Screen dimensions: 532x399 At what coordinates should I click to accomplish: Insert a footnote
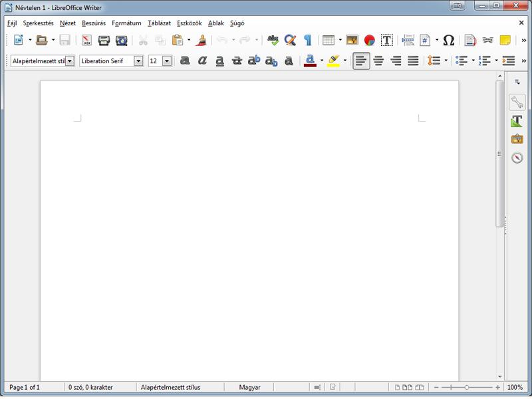point(470,40)
